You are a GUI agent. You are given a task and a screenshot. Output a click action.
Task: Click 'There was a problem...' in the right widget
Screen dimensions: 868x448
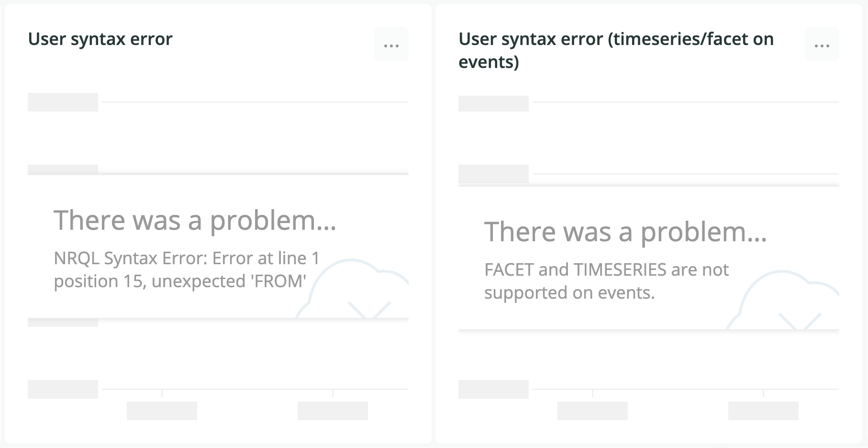point(627,232)
